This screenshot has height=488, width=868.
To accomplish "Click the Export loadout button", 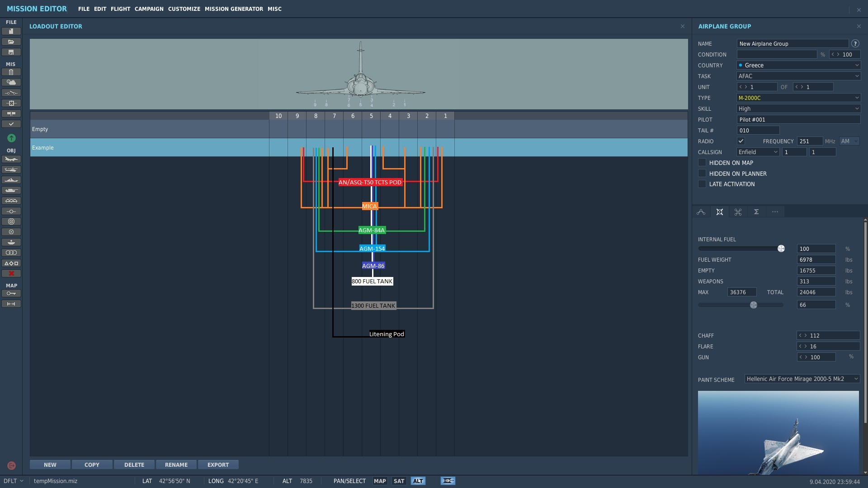I will point(218,465).
